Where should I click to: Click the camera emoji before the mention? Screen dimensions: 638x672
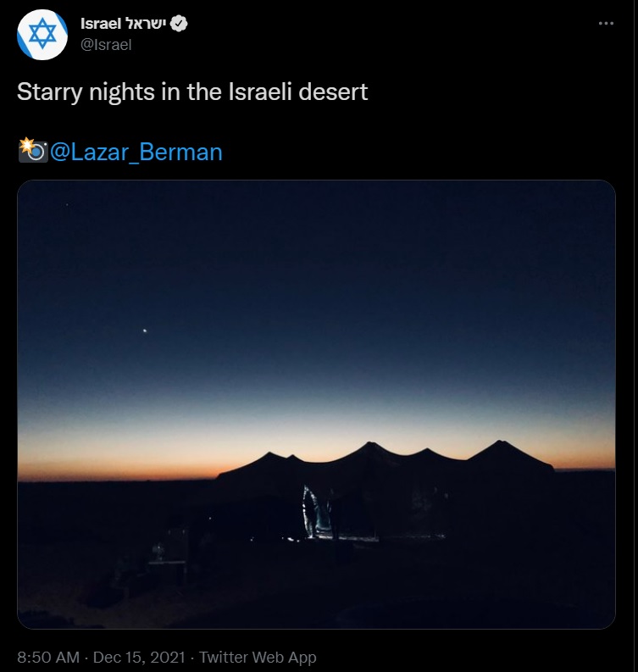coord(32,151)
